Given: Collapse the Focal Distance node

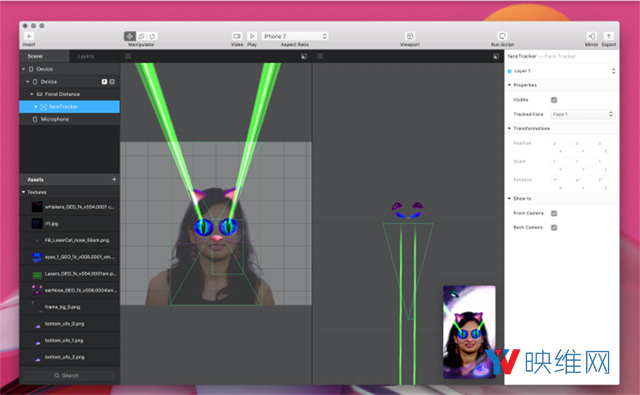Looking at the screenshot, I should tap(32, 94).
